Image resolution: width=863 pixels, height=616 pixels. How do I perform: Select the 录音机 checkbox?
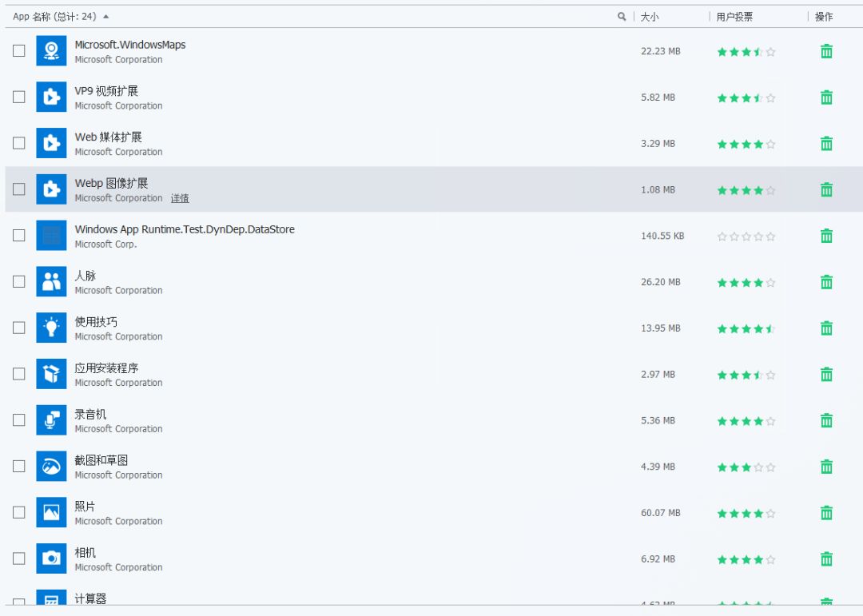(18, 420)
